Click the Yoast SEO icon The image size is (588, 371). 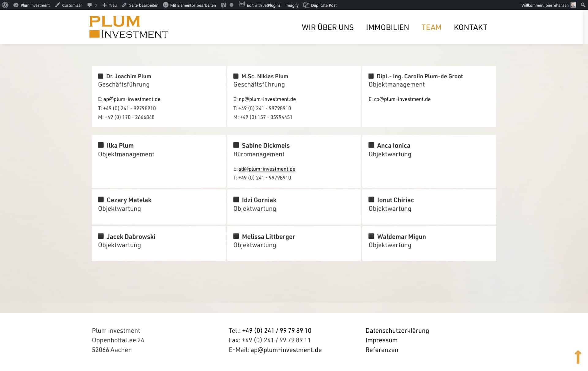tap(224, 5)
